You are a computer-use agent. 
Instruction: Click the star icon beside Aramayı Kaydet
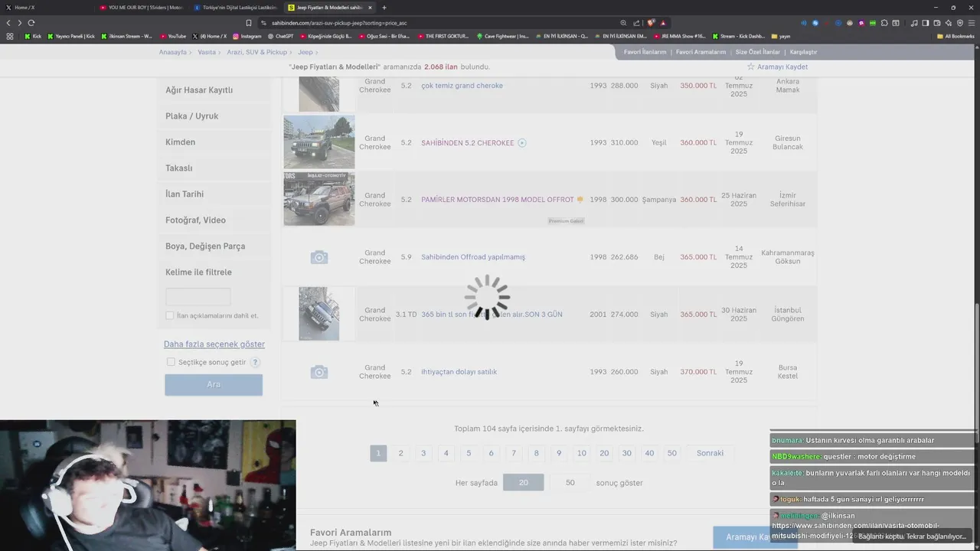[x=751, y=67]
